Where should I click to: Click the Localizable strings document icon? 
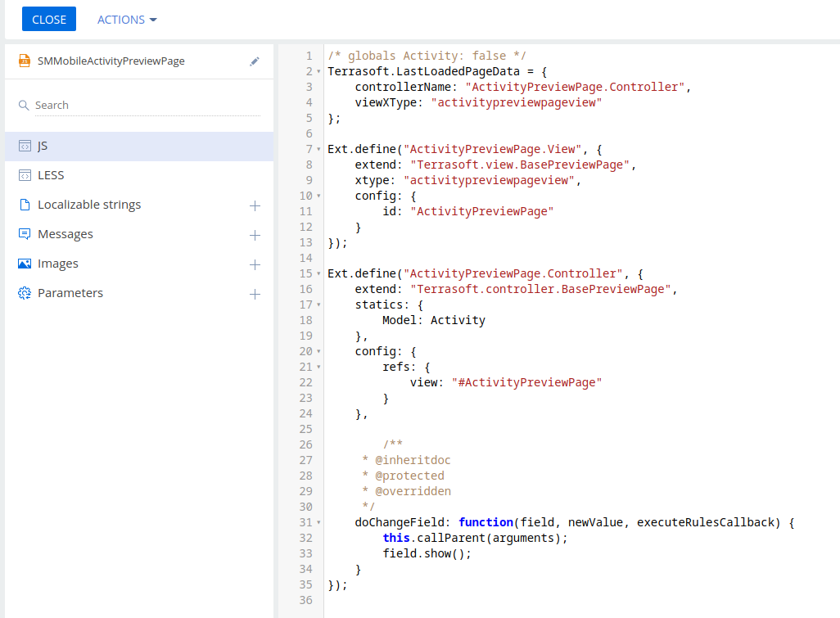(x=25, y=205)
